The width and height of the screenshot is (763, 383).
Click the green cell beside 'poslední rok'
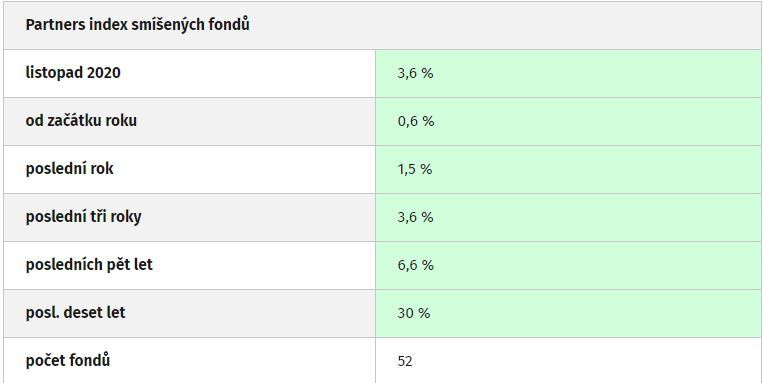coord(568,169)
